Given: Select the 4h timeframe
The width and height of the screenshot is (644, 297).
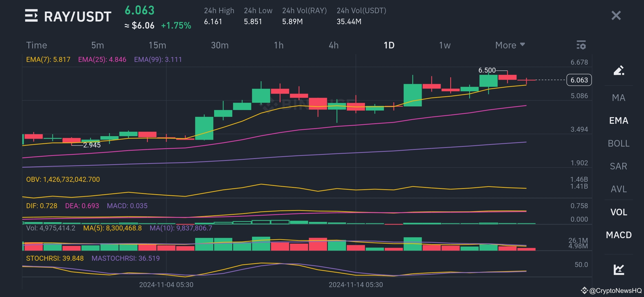Looking at the screenshot, I should click(x=334, y=45).
